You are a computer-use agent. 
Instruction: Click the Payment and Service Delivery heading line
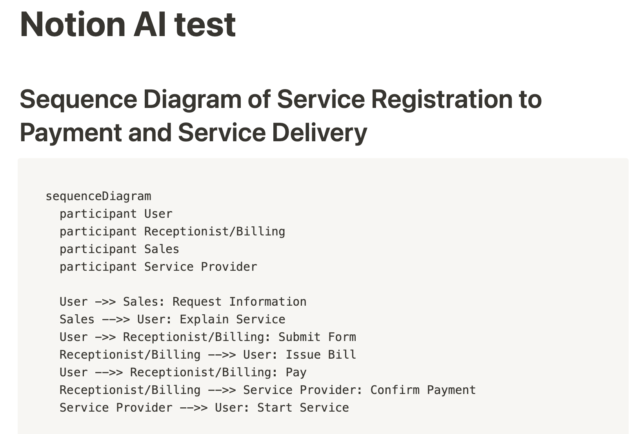point(193,133)
